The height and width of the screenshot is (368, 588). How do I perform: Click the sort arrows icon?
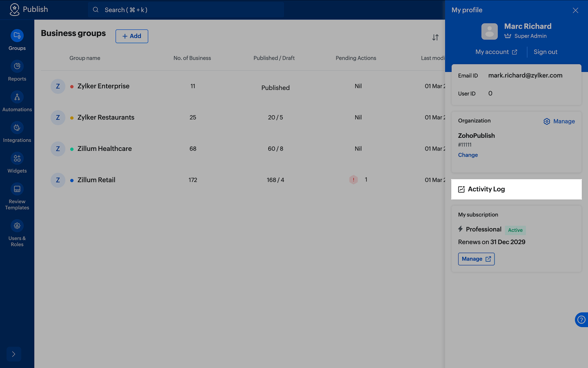coord(436,37)
